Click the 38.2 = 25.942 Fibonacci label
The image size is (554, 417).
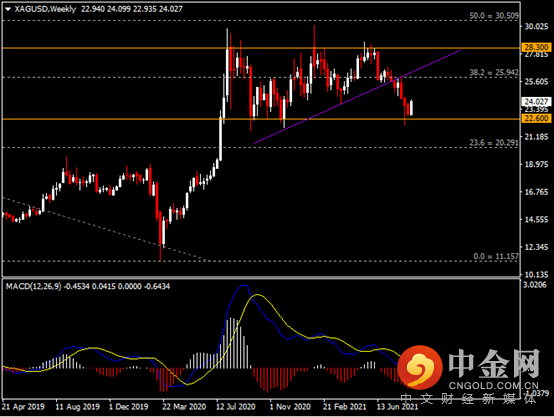pyautogui.click(x=494, y=72)
